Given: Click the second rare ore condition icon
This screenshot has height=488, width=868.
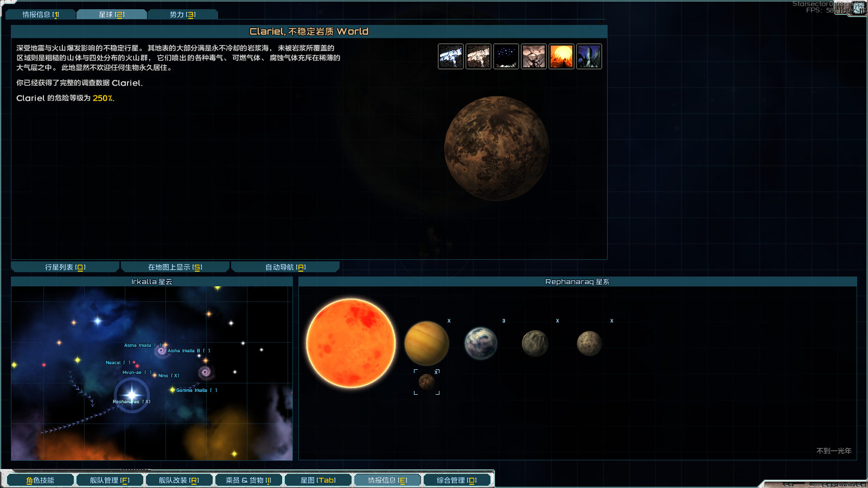Looking at the screenshot, I should click(478, 56).
